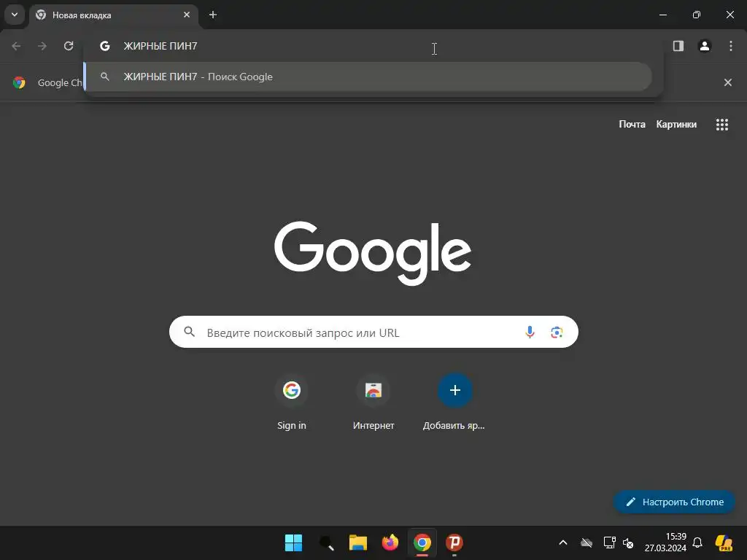The height and width of the screenshot is (560, 747).
Task: Focus the Введите поисковый запрос или URL box
Action: click(373, 332)
